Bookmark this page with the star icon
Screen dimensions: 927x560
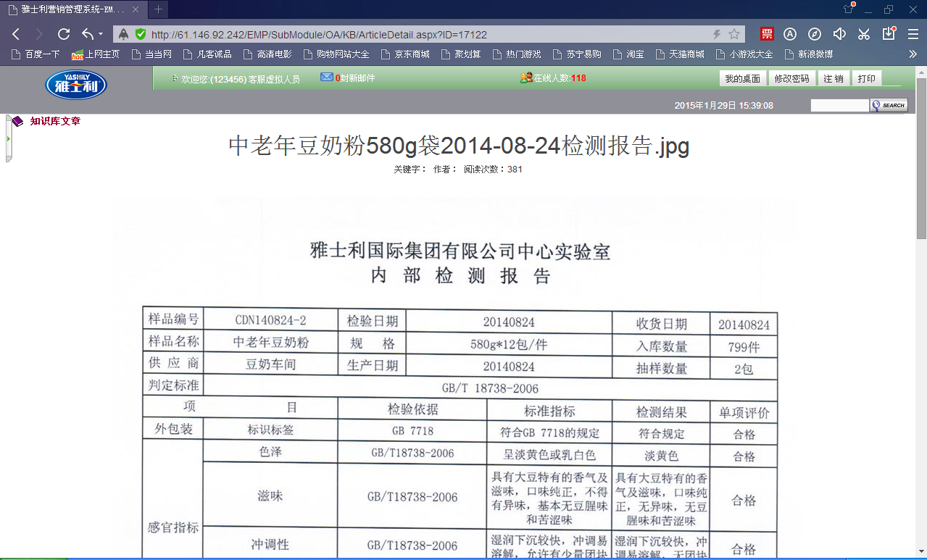tap(734, 34)
